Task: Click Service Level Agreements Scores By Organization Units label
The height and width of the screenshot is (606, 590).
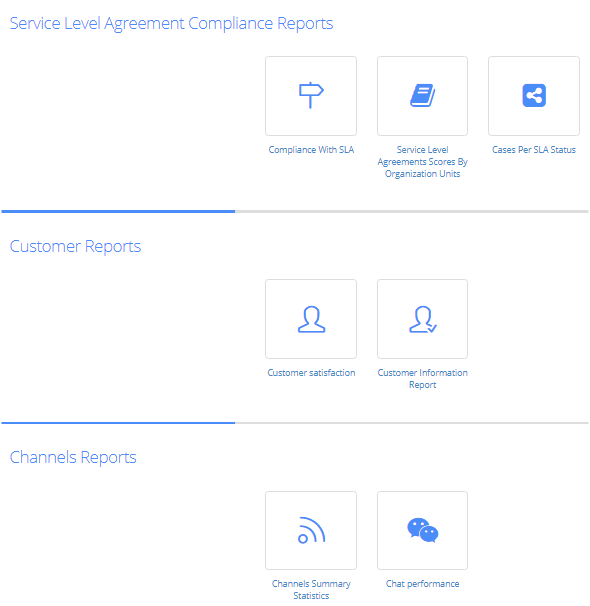Action: click(x=422, y=162)
